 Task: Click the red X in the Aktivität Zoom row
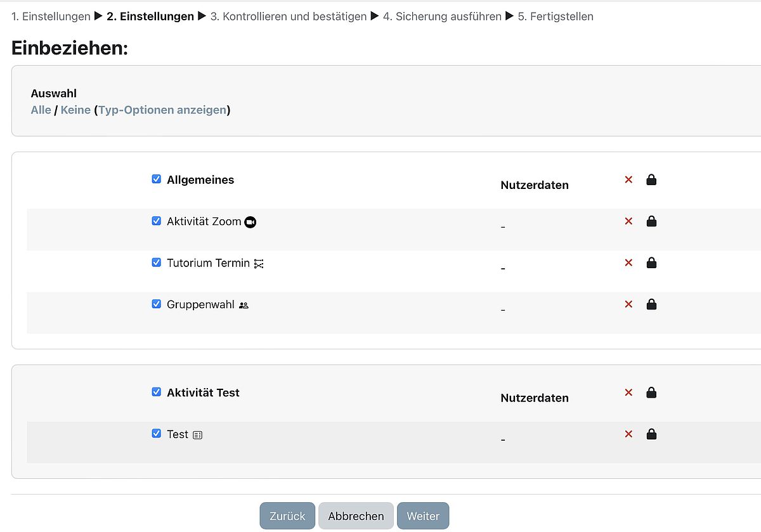click(628, 221)
